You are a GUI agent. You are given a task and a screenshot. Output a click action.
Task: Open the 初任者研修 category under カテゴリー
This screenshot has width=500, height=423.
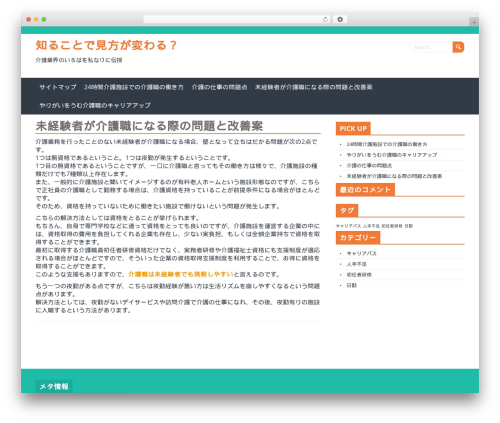coord(359,275)
